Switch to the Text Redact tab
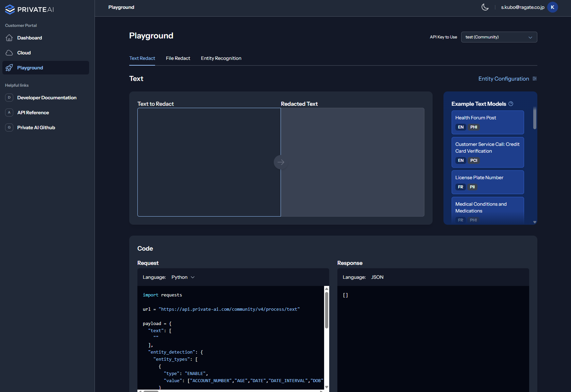 (x=142, y=58)
